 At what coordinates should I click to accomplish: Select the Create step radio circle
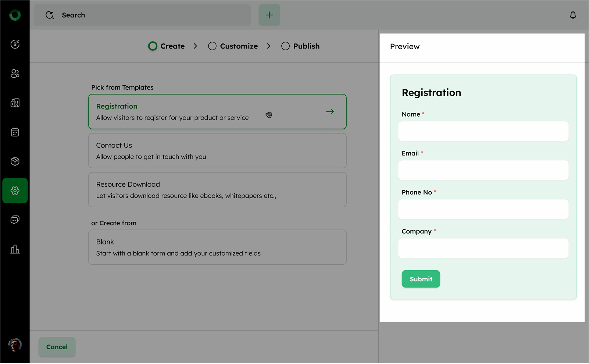click(x=153, y=46)
